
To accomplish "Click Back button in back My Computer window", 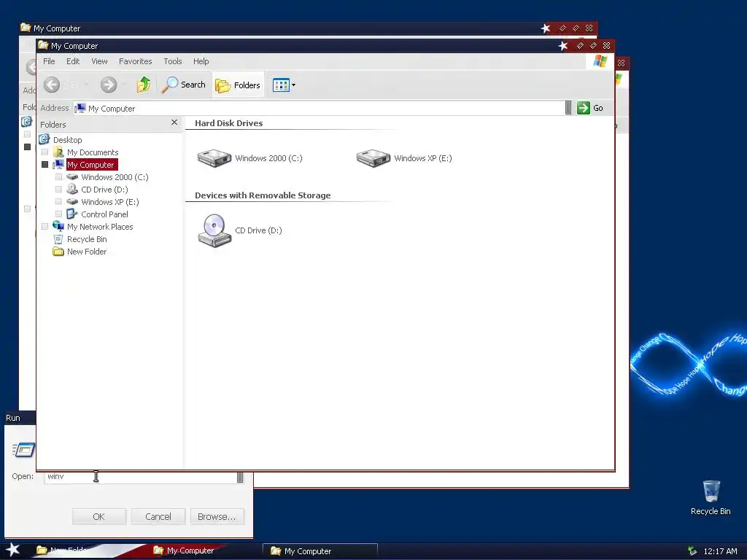I will (x=31, y=67).
